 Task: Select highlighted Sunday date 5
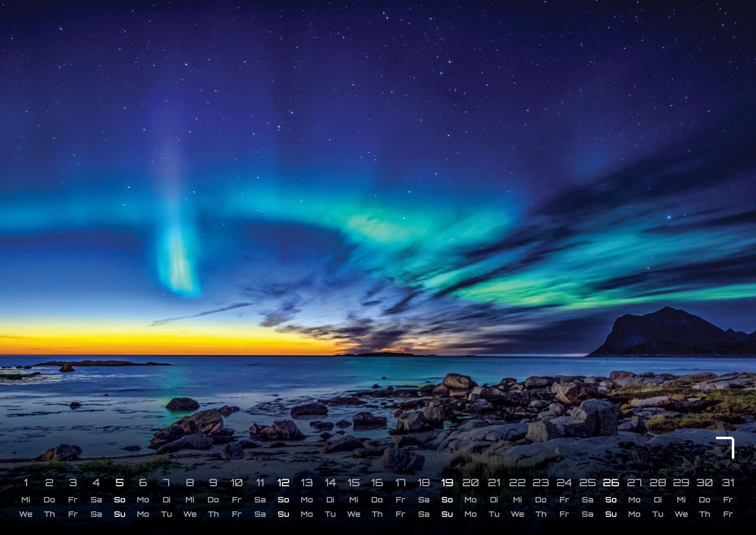[119, 483]
